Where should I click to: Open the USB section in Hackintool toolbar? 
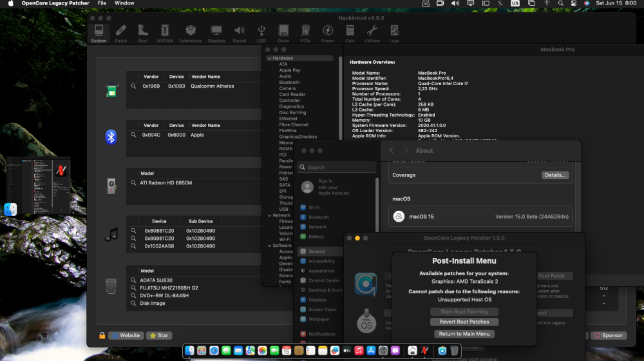[261, 34]
